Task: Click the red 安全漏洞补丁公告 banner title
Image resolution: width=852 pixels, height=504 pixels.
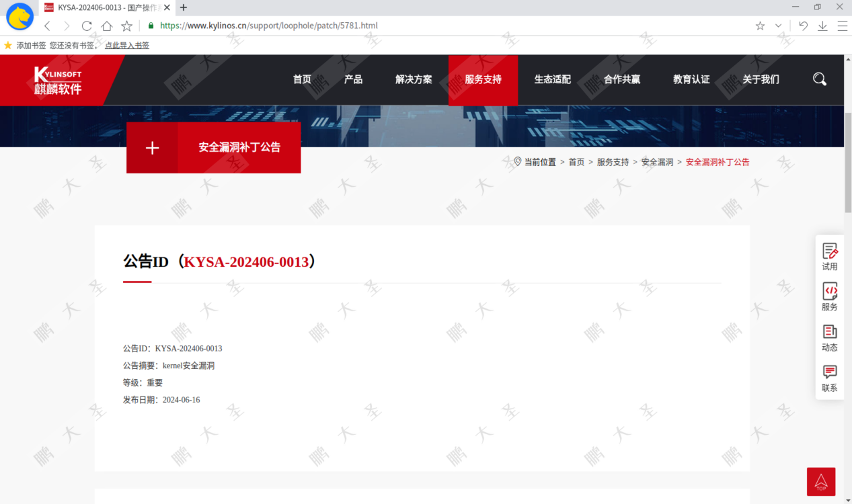Action: click(x=239, y=148)
